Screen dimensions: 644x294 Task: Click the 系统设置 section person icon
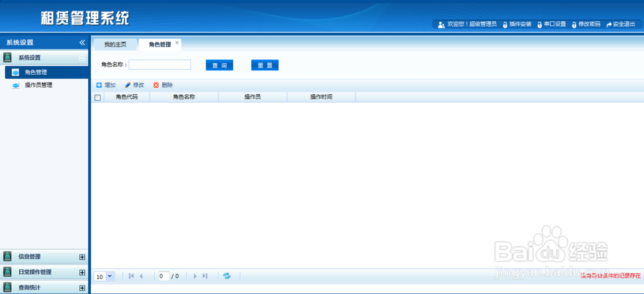pos(7,57)
